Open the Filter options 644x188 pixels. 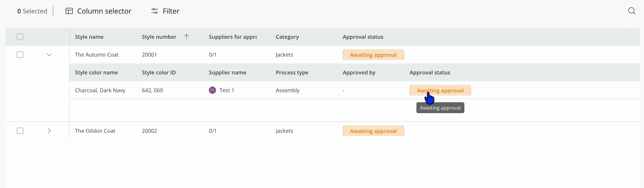click(171, 11)
